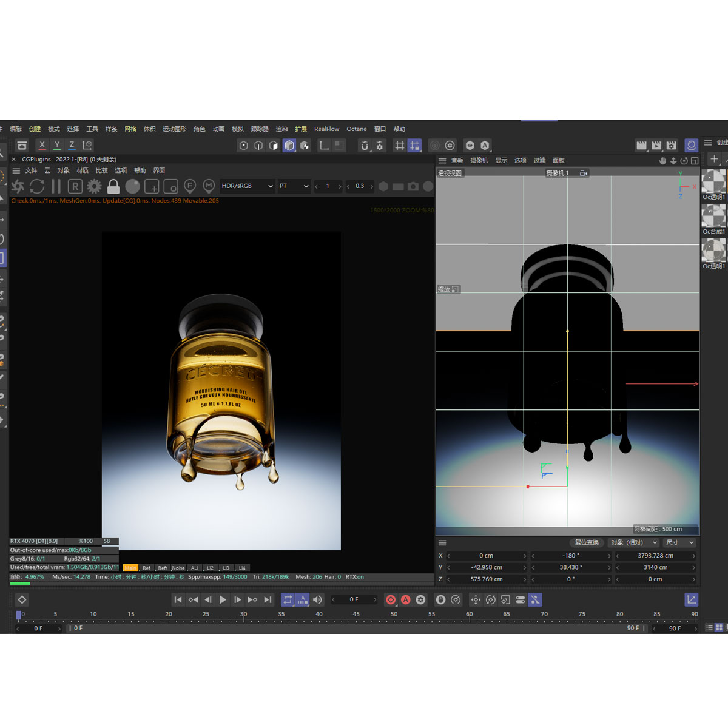Pause the Octane live render
728x728 pixels.
tap(56, 186)
